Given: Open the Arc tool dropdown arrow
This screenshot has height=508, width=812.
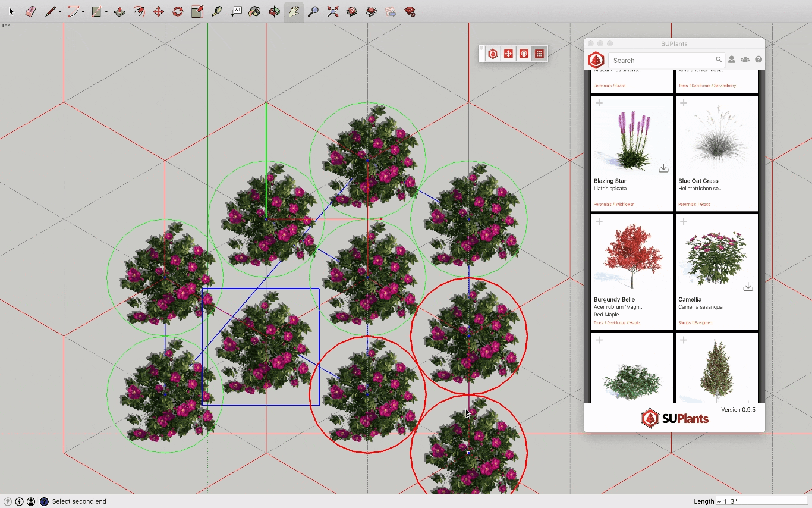Looking at the screenshot, I should [x=83, y=12].
